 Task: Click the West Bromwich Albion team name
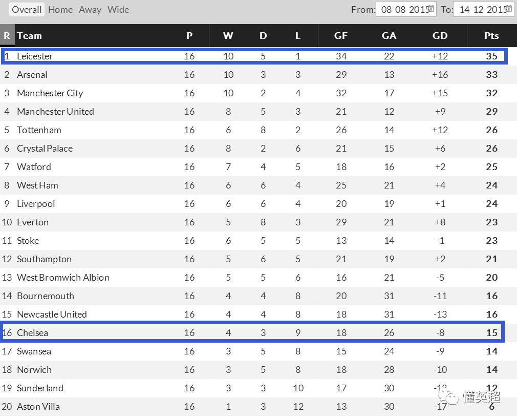(63, 278)
